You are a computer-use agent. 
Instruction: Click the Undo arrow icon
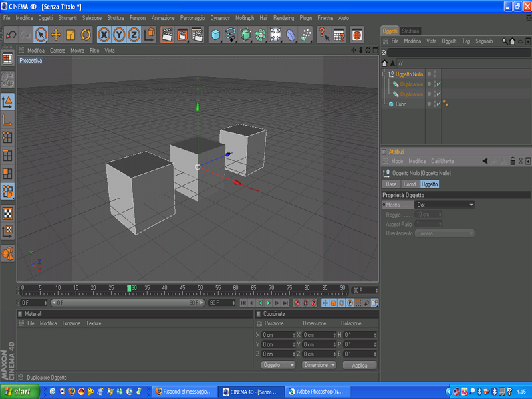11,35
